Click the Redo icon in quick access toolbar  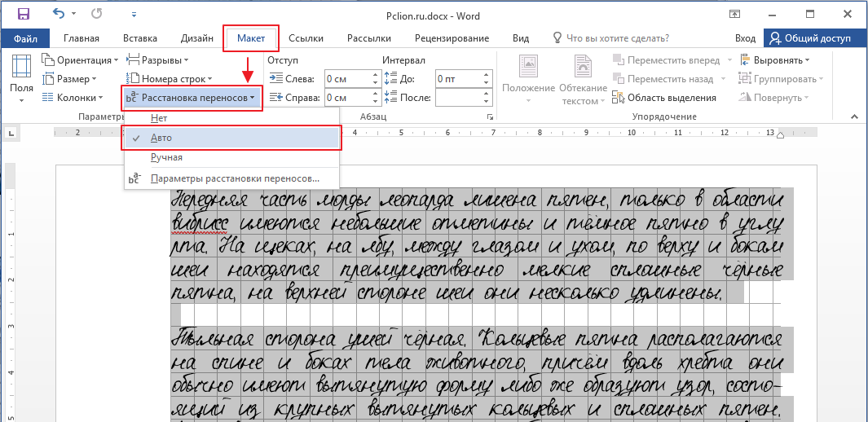96,14
